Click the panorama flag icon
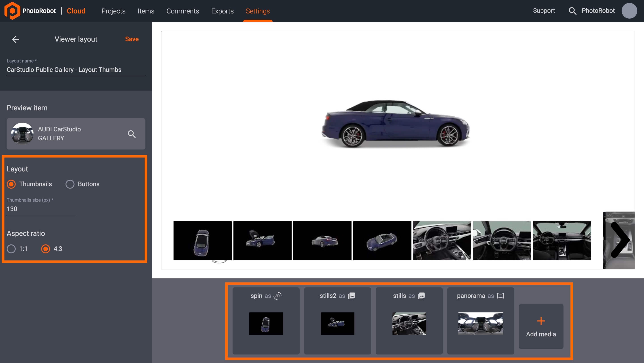The height and width of the screenshot is (363, 644). 501,295
